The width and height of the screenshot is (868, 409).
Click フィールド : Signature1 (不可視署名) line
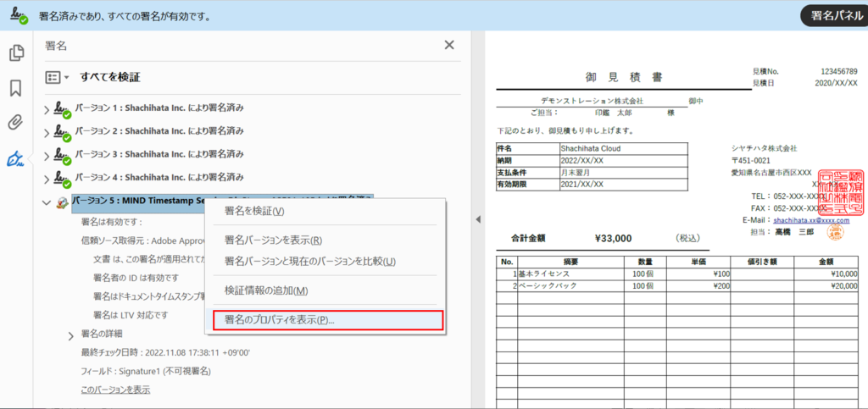146,371
